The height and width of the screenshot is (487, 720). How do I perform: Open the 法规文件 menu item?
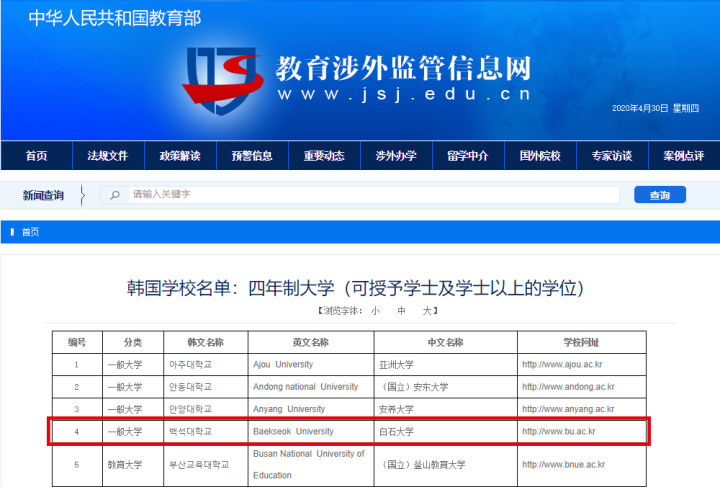tap(108, 156)
